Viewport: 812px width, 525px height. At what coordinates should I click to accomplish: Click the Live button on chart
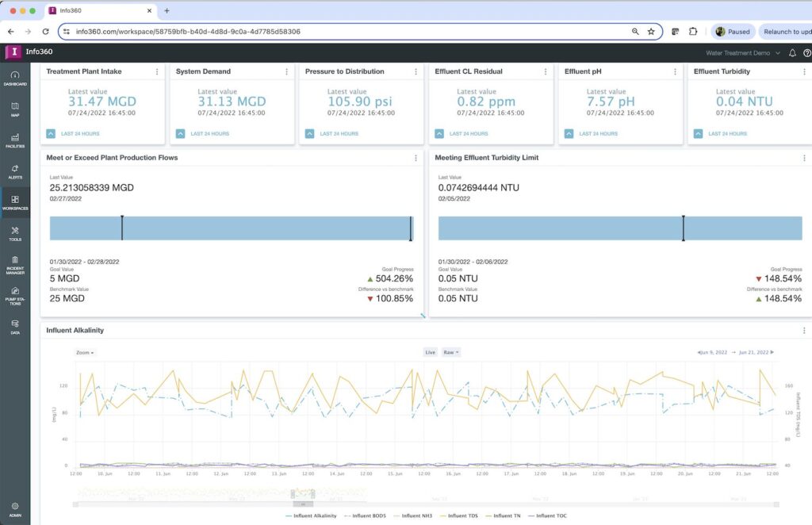point(430,352)
